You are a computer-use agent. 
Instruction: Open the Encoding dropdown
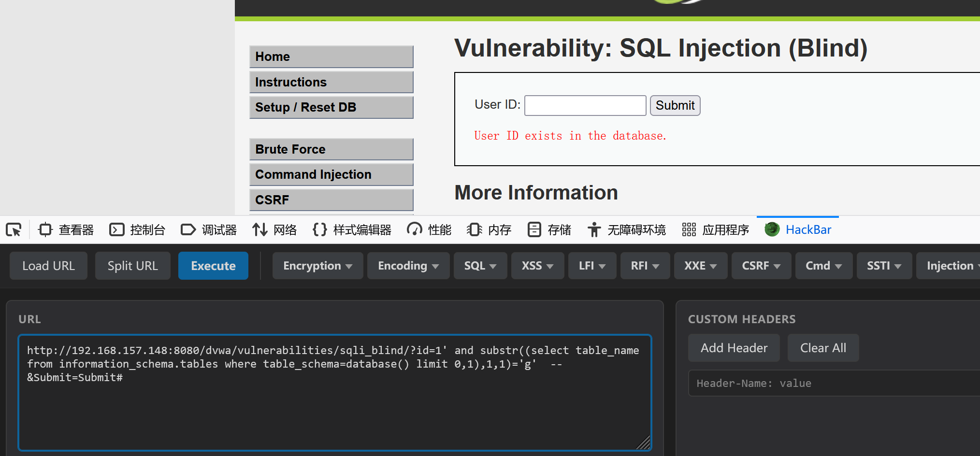(408, 266)
